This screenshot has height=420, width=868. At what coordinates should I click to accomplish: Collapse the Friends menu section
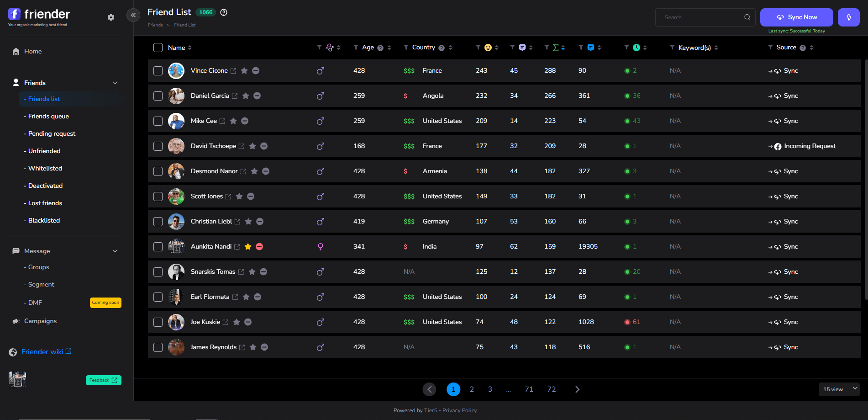pyautogui.click(x=115, y=83)
